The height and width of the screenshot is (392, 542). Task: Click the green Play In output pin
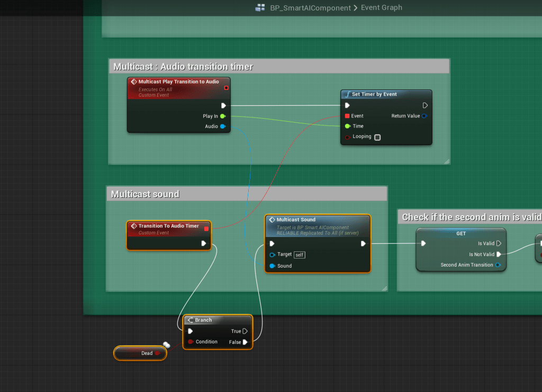223,116
